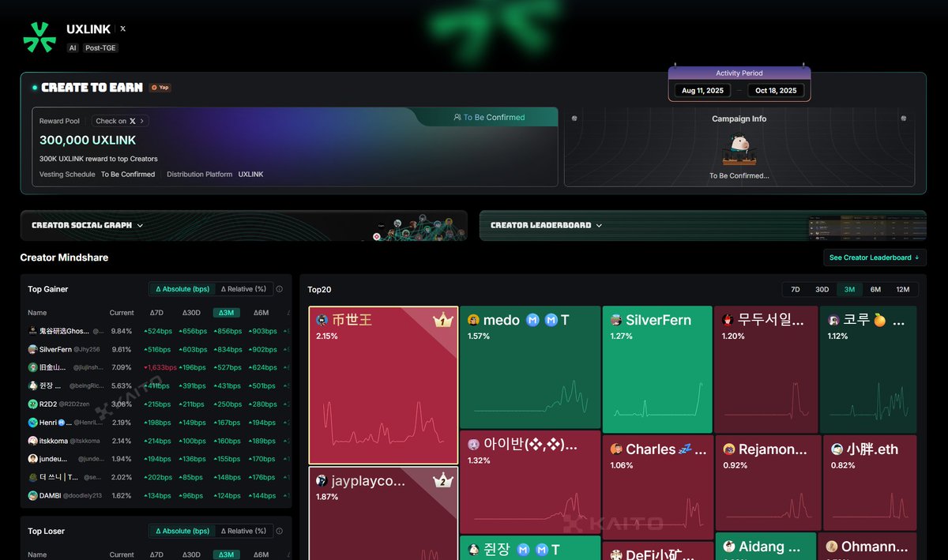
Task: Click the 1,633bps red value for 旧金山
Action: (x=160, y=367)
